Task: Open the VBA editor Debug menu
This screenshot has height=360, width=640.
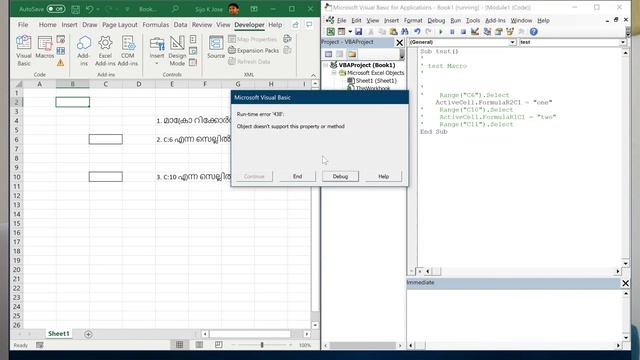Action: [x=436, y=20]
